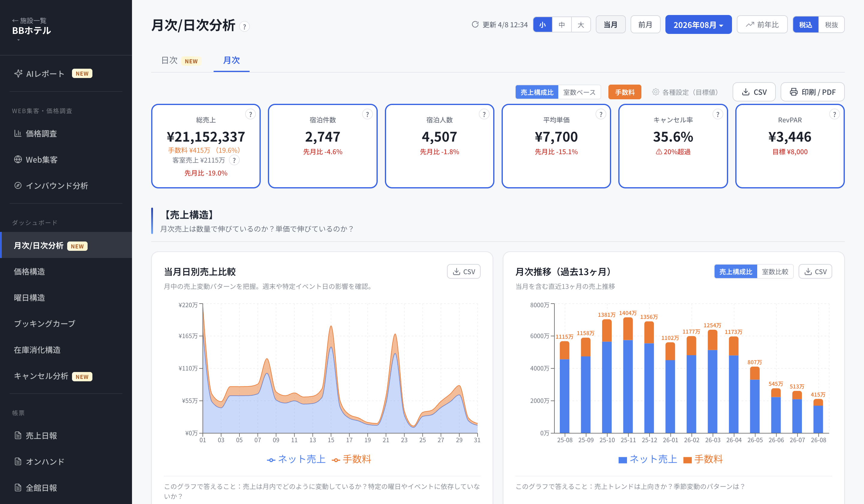Open 月次/日次分析 in sidebar
The image size is (864, 504).
tap(66, 245)
